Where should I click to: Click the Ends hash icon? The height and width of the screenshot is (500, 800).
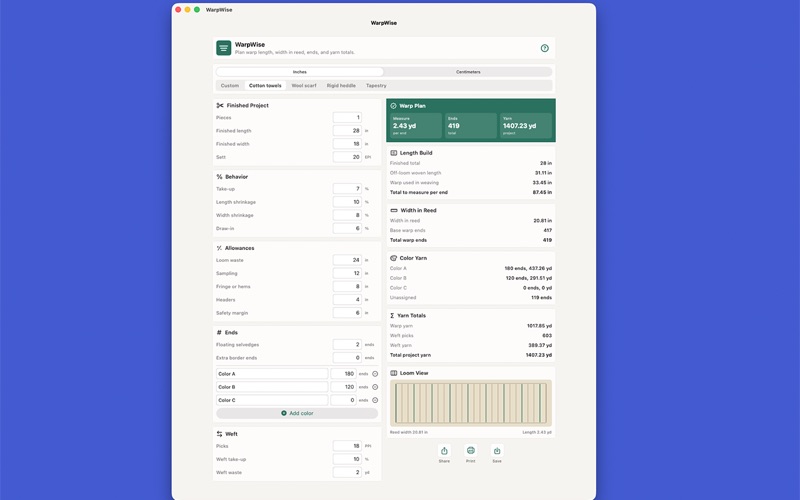point(219,333)
